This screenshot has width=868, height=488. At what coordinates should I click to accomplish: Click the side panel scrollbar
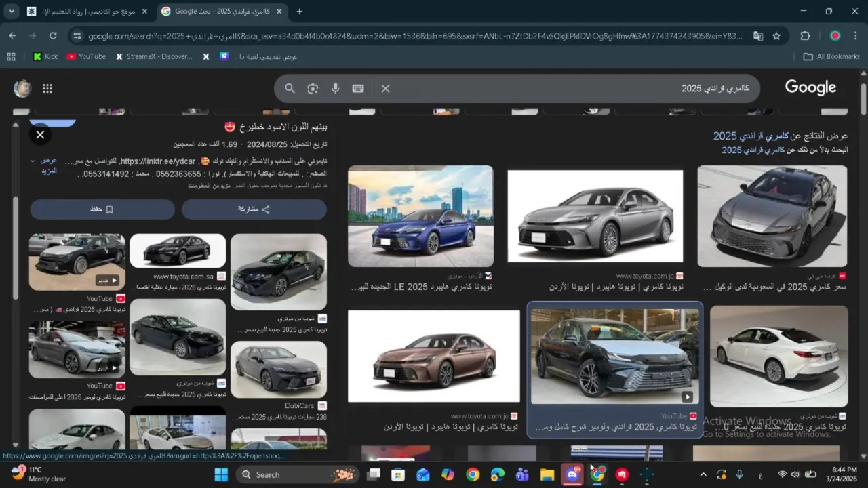(16, 247)
